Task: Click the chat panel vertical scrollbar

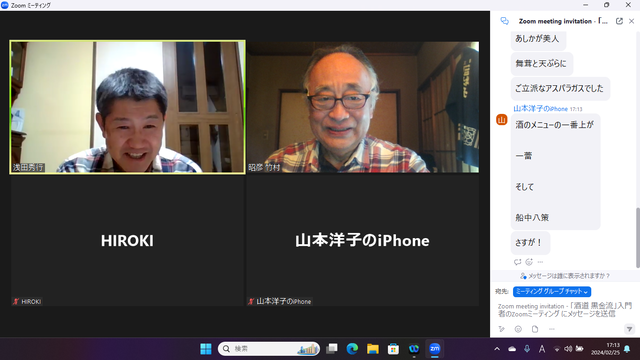Action: click(638, 238)
